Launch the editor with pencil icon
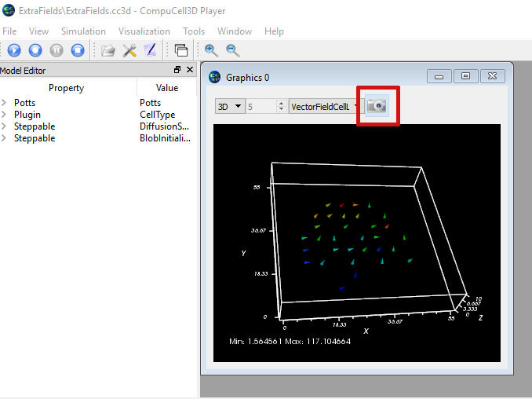Viewport: 532px width, 399px height. [150, 50]
